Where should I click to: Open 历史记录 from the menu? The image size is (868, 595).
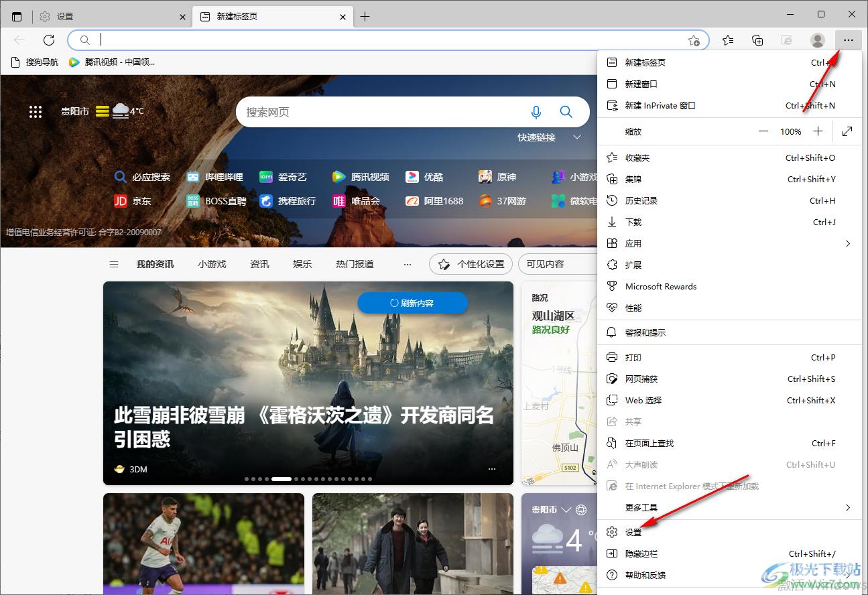tap(729, 200)
